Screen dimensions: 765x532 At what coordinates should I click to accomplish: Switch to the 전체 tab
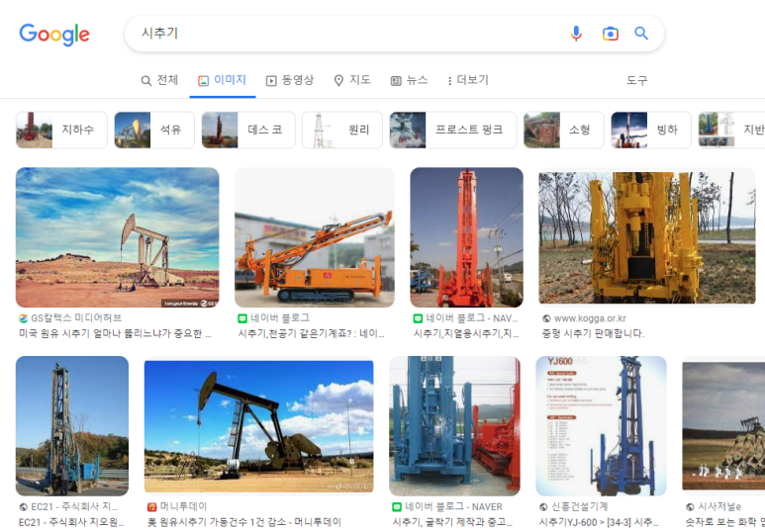coord(159,80)
